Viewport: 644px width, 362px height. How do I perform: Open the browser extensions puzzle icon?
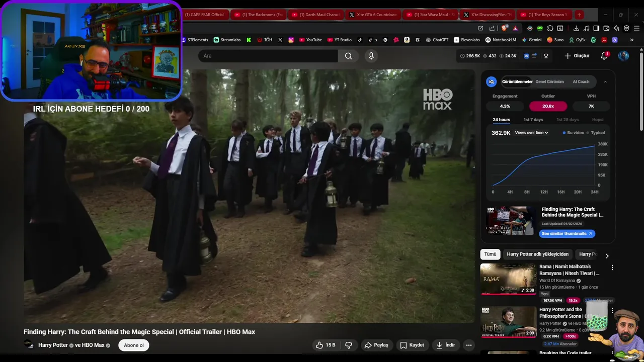coord(550,28)
